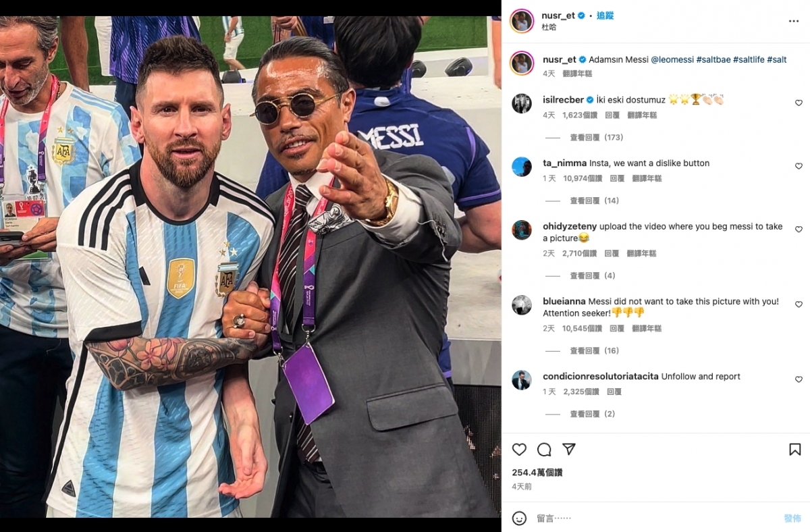Open nusr_et's story ring avatar in header
Viewport: 810px width, 532px height.
pos(522,21)
